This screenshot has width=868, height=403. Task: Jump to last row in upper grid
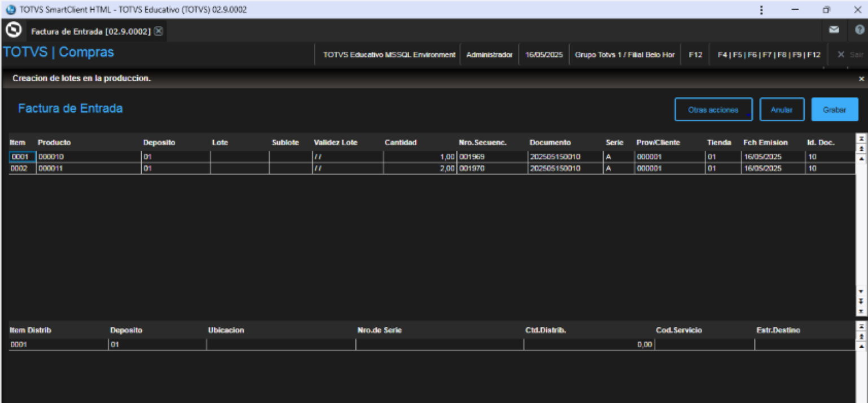coord(861,311)
